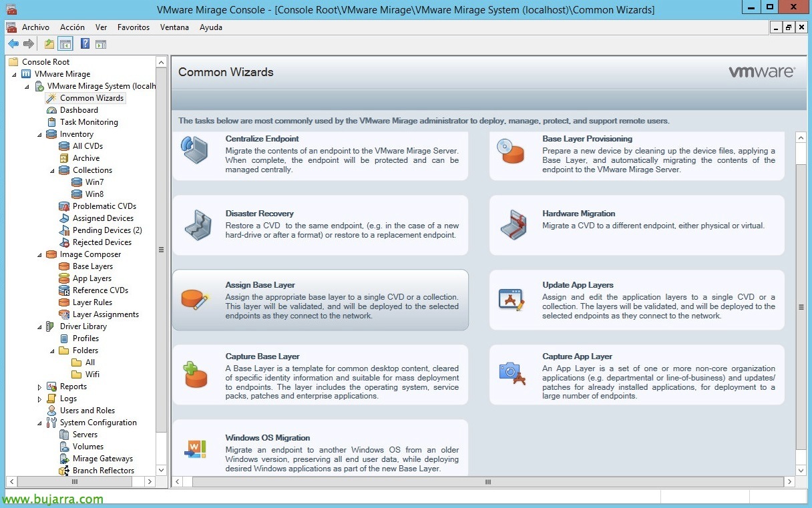
Task: Select All CVDs in the tree
Action: (x=87, y=146)
